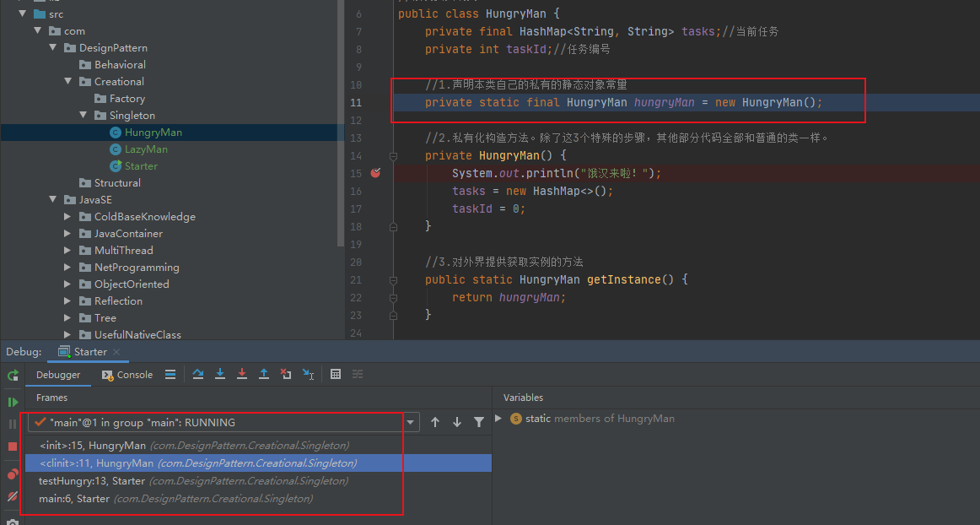Switch to the Debugger tab
The height and width of the screenshot is (525, 980).
pyautogui.click(x=58, y=375)
